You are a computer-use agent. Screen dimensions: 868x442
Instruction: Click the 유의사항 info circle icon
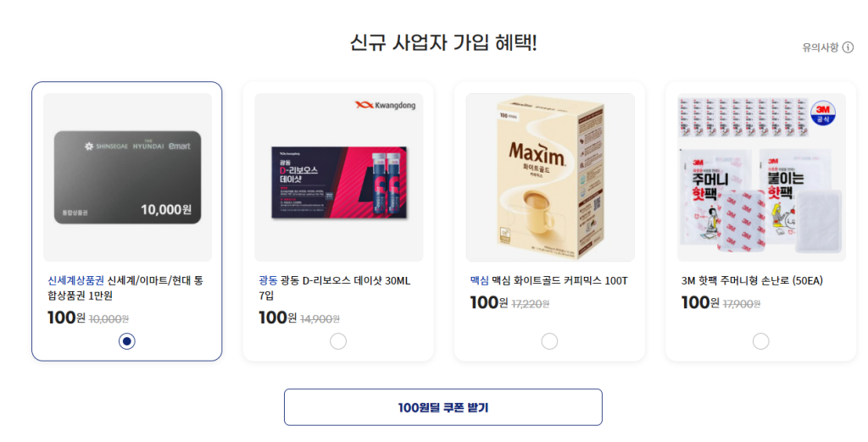pos(848,47)
